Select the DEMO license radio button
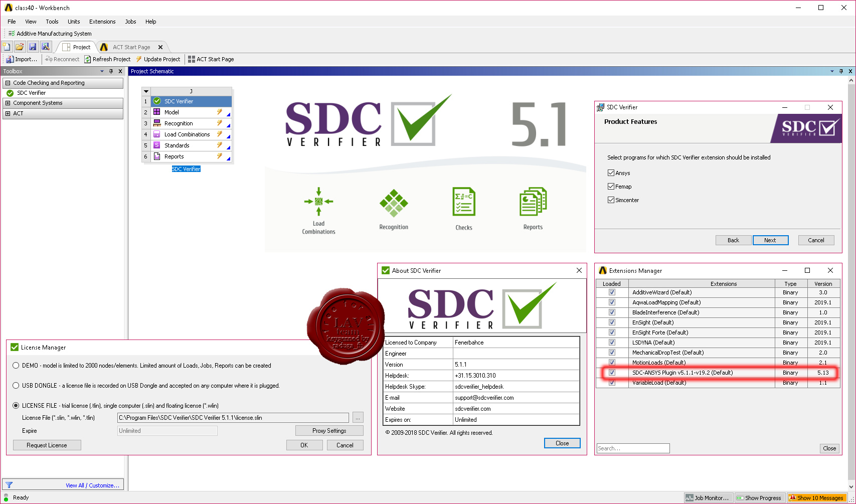This screenshot has height=504, width=856. click(x=16, y=366)
